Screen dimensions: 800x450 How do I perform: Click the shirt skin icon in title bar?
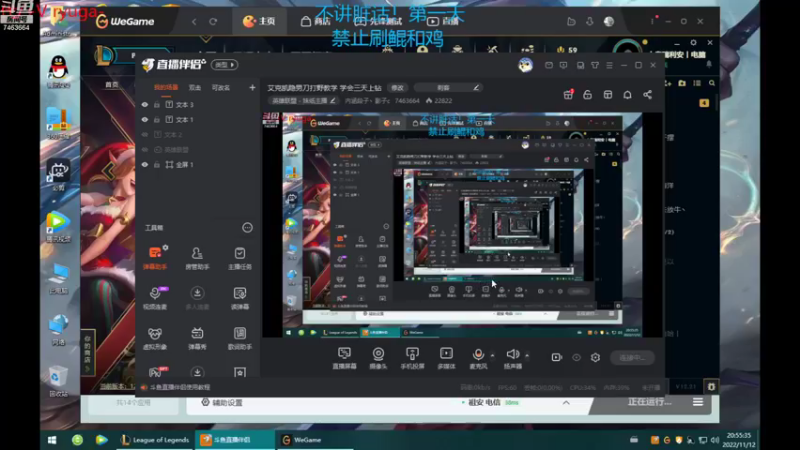(x=595, y=65)
